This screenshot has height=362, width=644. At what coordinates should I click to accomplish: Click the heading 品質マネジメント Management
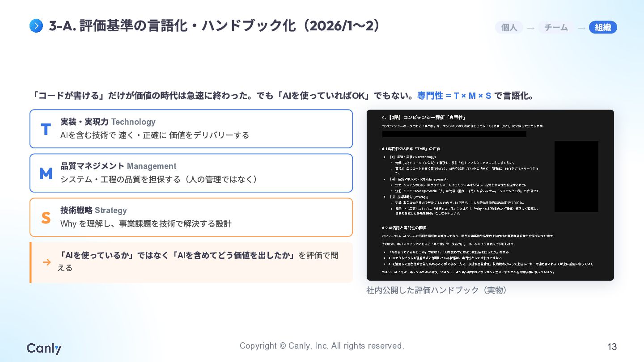click(x=118, y=166)
